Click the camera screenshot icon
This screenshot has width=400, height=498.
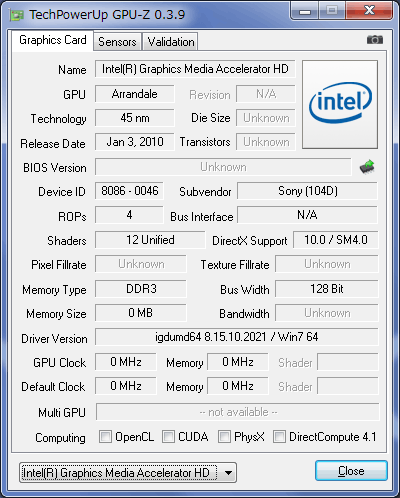375,40
